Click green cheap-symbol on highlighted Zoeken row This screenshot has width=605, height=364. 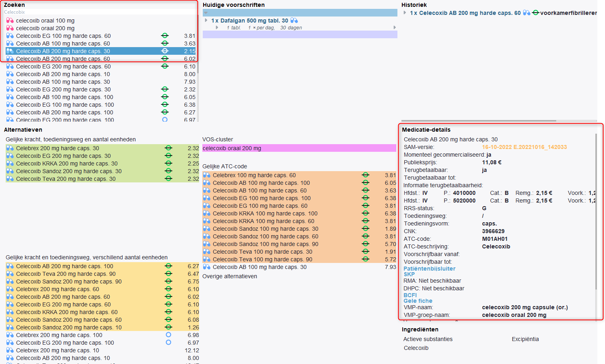(x=165, y=51)
